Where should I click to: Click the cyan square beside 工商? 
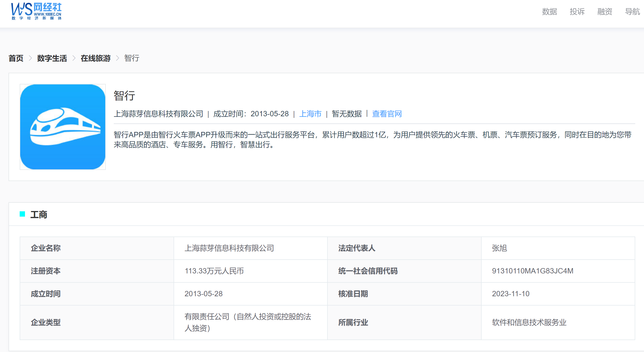[x=22, y=214]
